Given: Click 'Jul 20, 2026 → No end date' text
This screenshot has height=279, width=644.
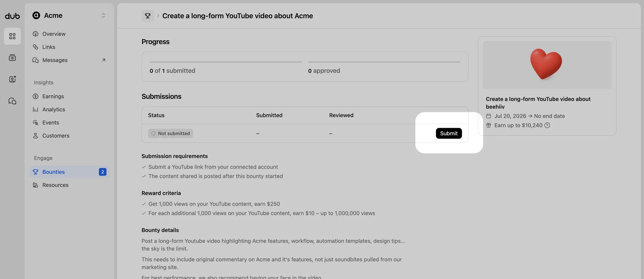Looking at the screenshot, I should click(530, 116).
